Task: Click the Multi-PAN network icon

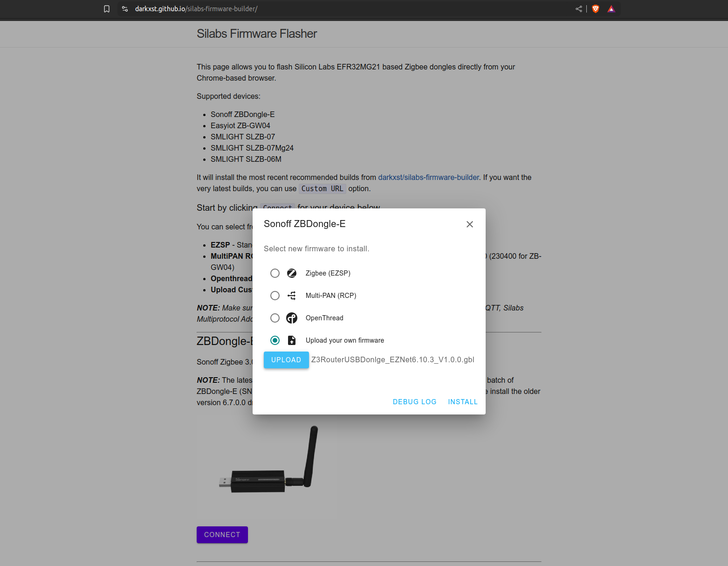Action: 292,296
